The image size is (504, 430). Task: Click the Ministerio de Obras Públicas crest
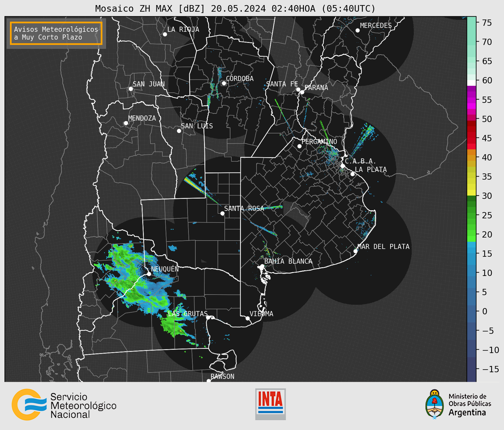click(435, 404)
